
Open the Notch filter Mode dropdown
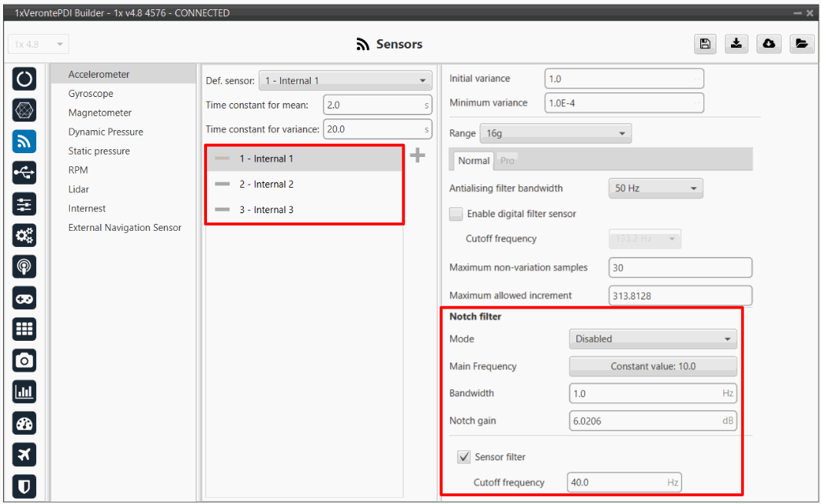coord(652,339)
